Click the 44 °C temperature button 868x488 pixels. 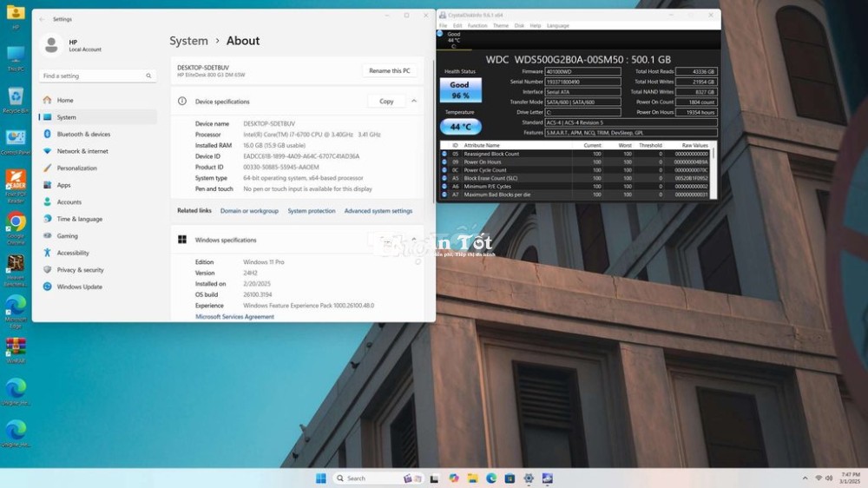click(461, 127)
